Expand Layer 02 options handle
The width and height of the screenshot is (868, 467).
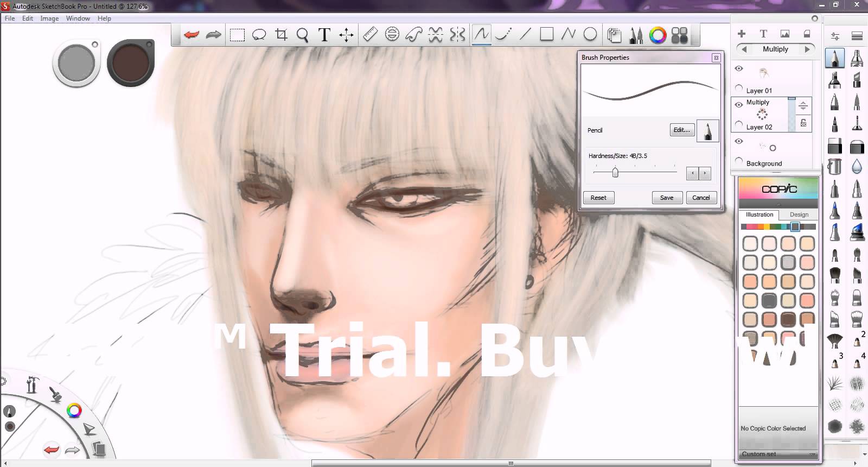(803, 106)
